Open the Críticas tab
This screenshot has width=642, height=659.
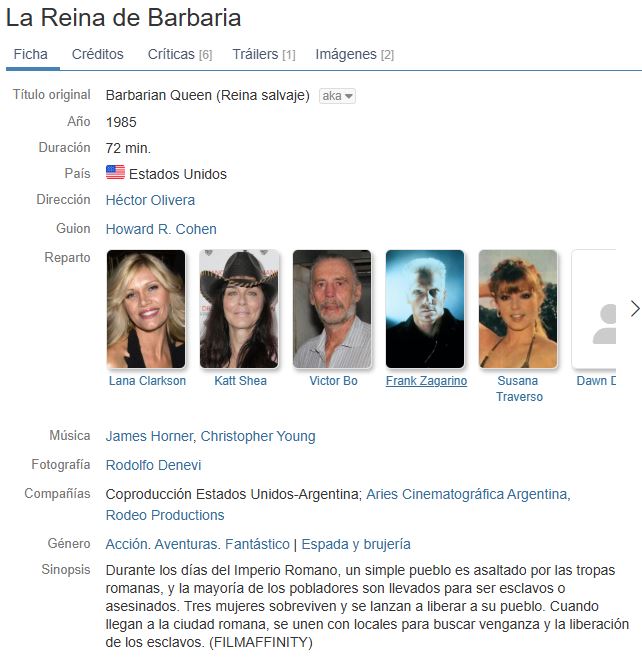180,54
